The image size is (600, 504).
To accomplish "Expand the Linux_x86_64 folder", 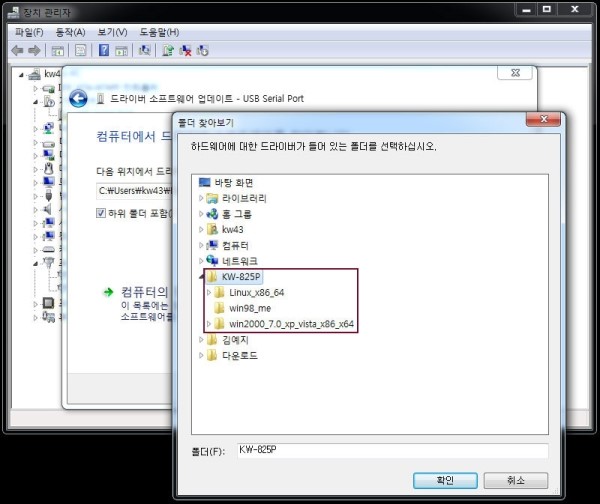I will 209,293.
